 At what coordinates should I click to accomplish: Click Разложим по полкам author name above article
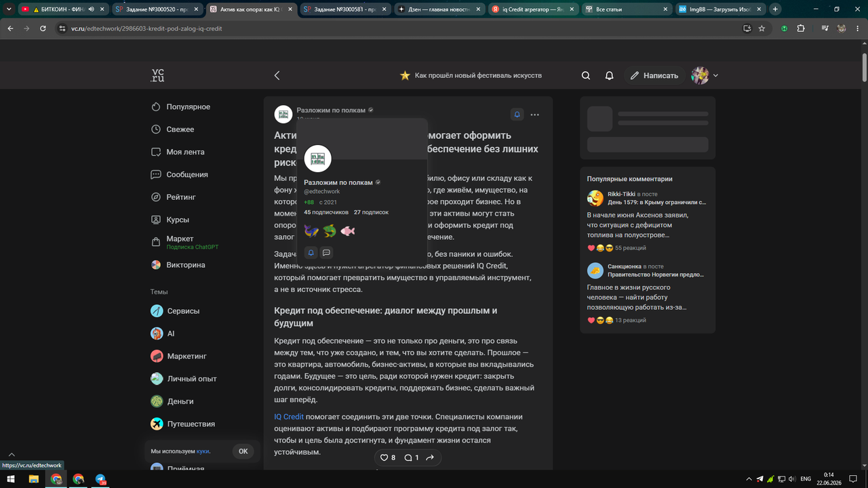pyautogui.click(x=331, y=110)
